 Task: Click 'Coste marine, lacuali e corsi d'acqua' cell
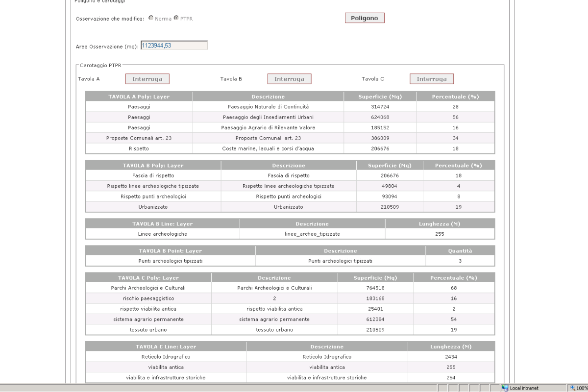(268, 148)
